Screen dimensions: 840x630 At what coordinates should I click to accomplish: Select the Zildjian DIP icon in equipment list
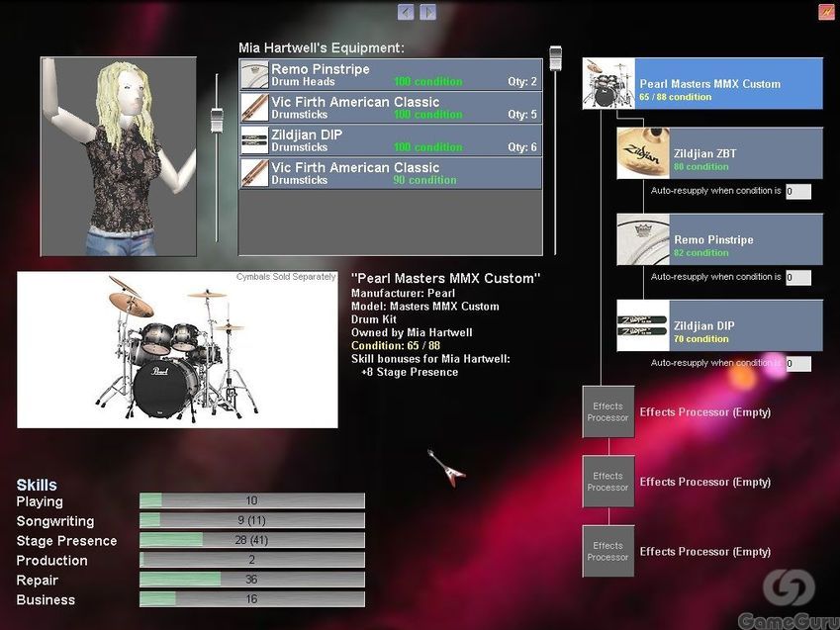254,140
